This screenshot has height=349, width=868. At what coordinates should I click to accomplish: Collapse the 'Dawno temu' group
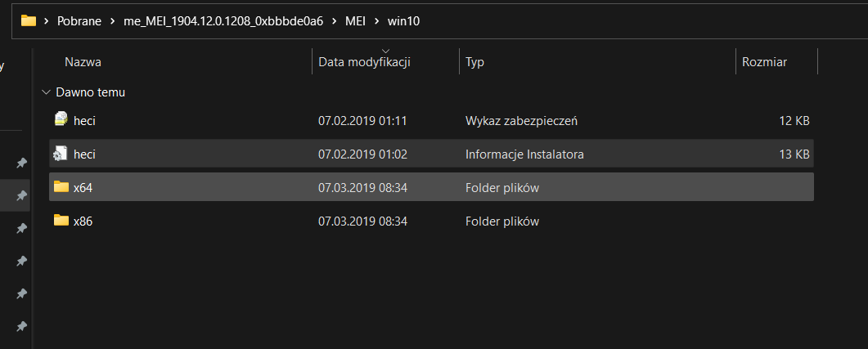45,92
